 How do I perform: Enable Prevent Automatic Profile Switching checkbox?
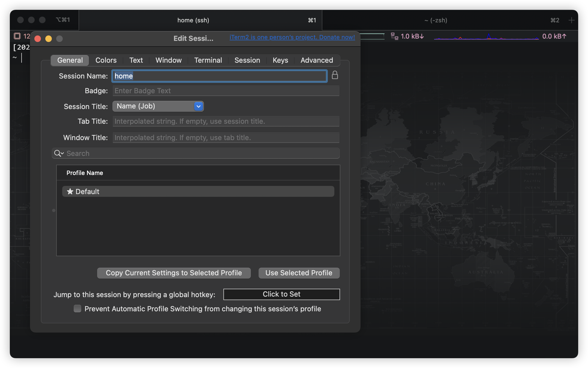click(77, 309)
